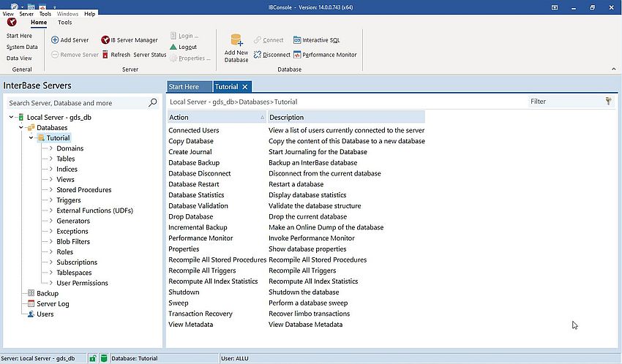Screen dimensions: 622x364
Task: Click the Refresh server icon
Action: pyautogui.click(x=105, y=55)
